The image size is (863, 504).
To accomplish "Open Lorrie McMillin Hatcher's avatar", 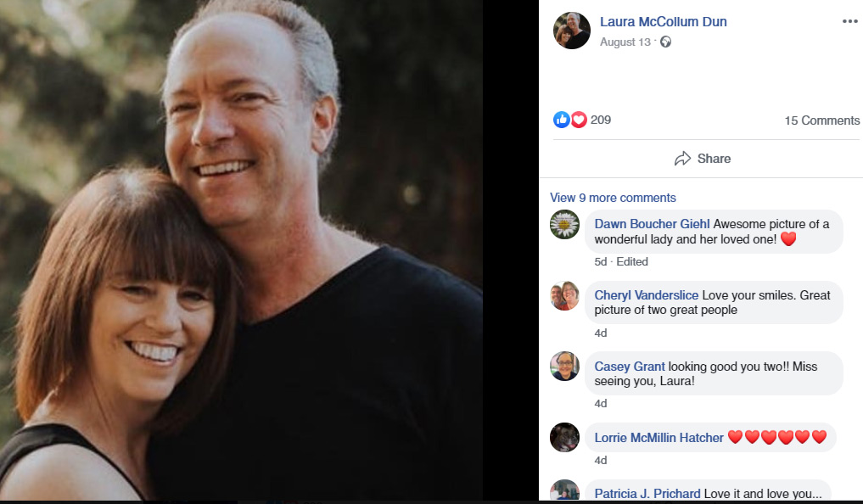I will 564,437.
